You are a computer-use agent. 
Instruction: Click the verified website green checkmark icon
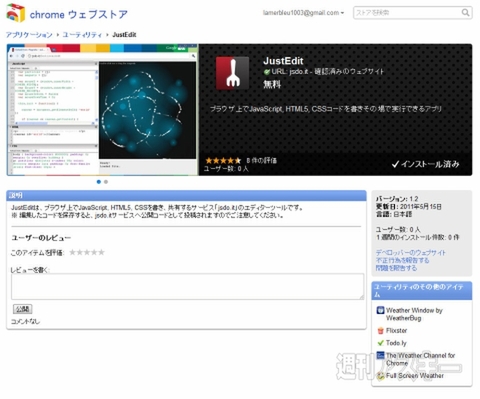tap(267, 72)
